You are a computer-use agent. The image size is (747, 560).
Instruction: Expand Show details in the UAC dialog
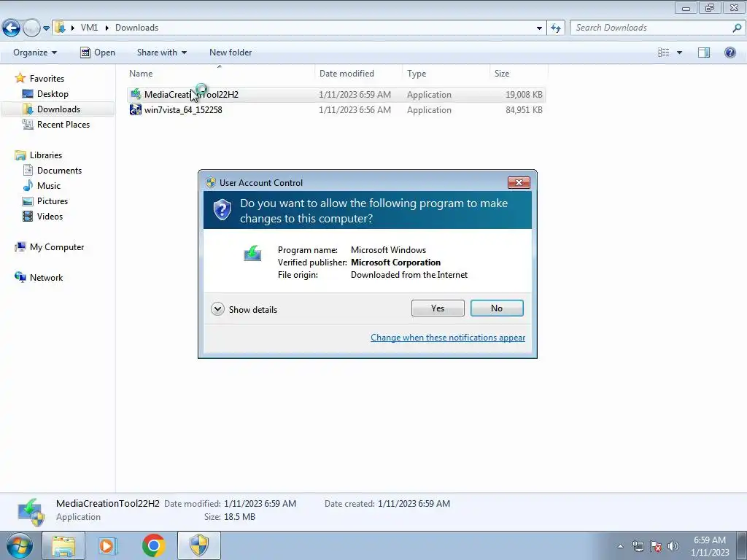coord(244,309)
